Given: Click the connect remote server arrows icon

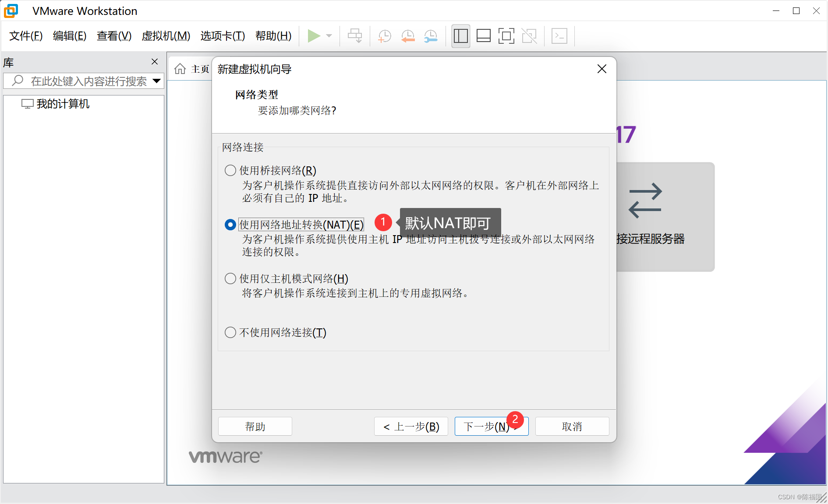Looking at the screenshot, I should pos(645,201).
